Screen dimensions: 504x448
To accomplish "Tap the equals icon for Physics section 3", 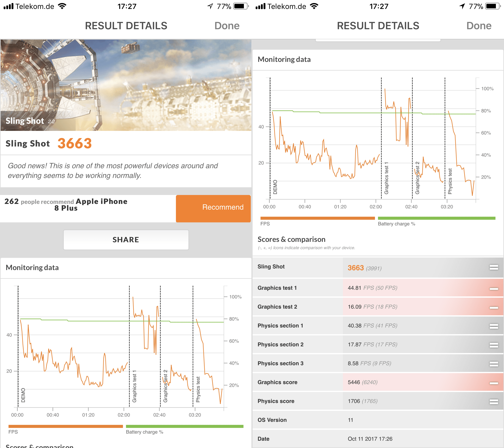I will coord(494,364).
